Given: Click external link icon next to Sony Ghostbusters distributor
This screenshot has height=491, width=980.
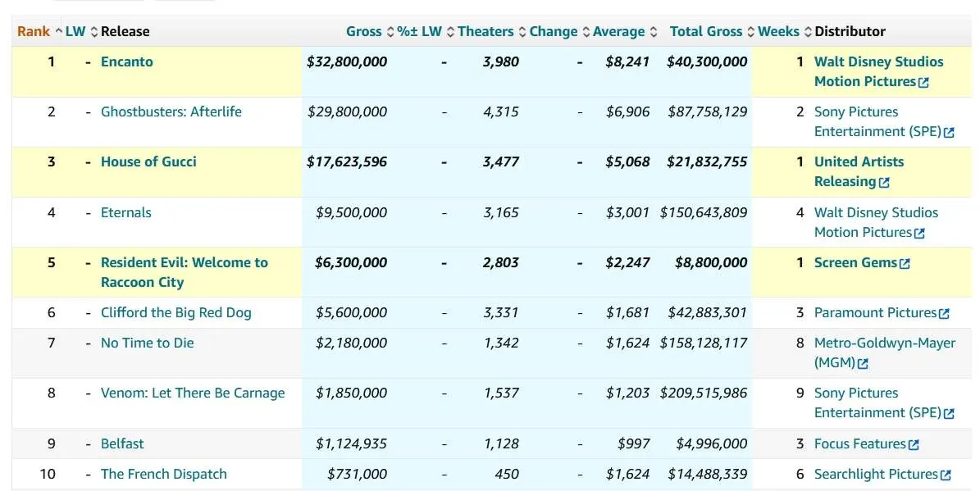Looking at the screenshot, I should point(950,133).
